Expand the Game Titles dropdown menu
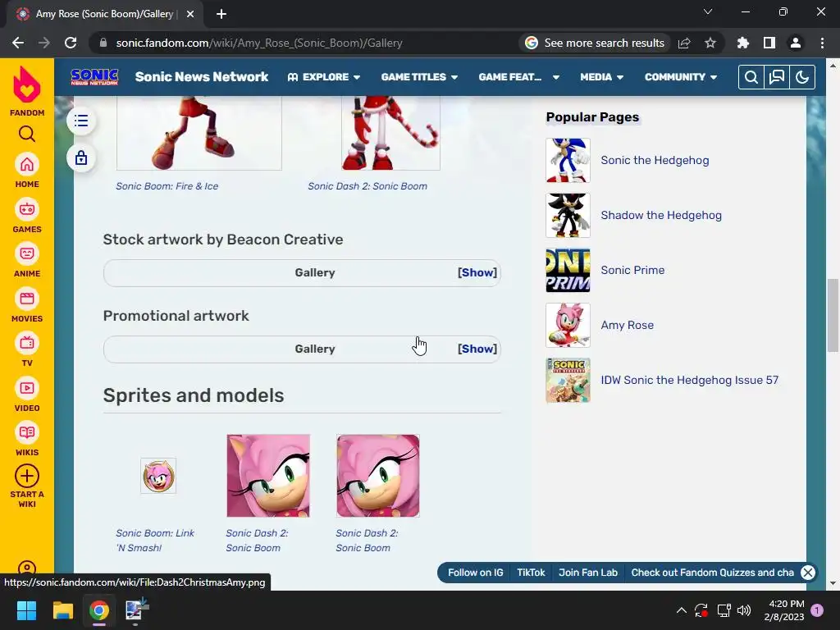Image resolution: width=840 pixels, height=630 pixels. (x=419, y=77)
